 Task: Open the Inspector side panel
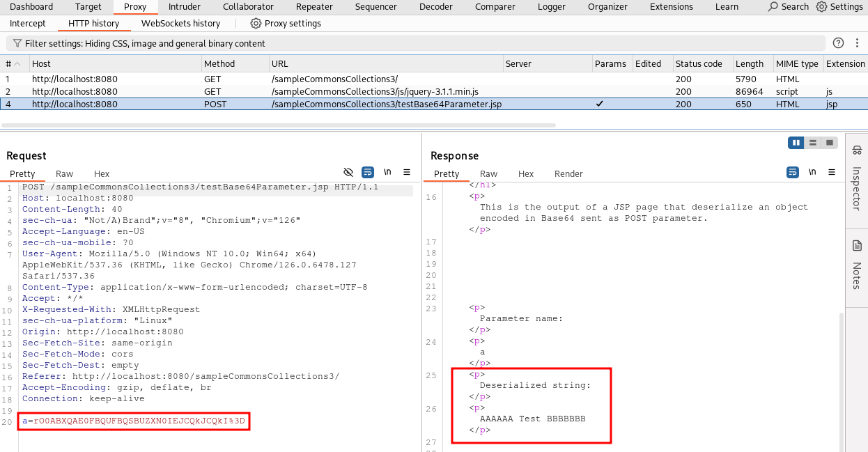coord(857,180)
